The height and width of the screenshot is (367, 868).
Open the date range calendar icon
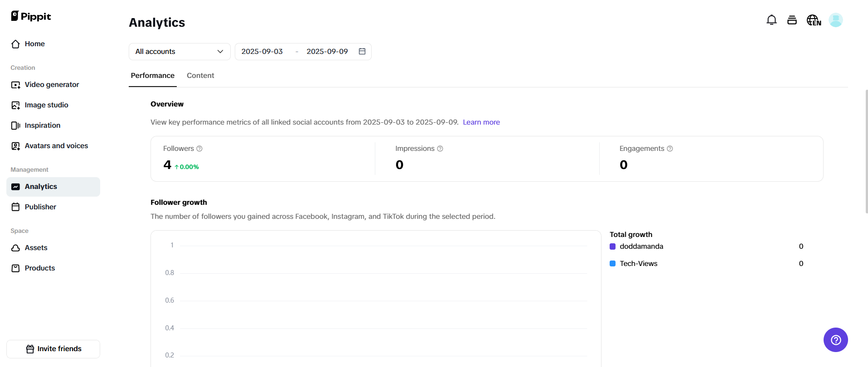coord(362,52)
